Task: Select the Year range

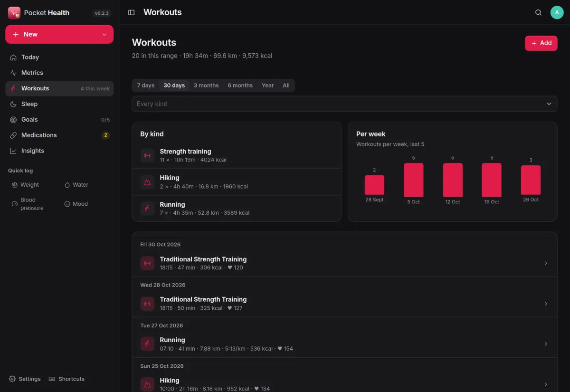Action: point(267,86)
